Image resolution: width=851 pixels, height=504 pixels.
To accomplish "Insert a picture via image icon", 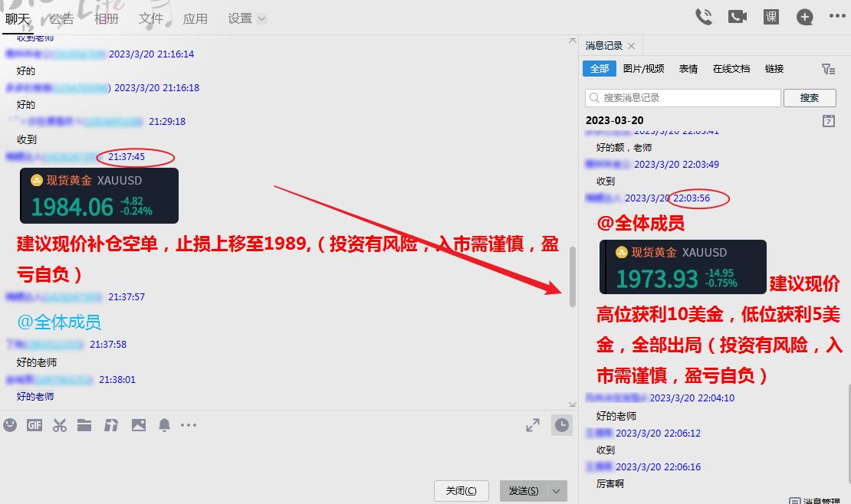I will coord(139,425).
